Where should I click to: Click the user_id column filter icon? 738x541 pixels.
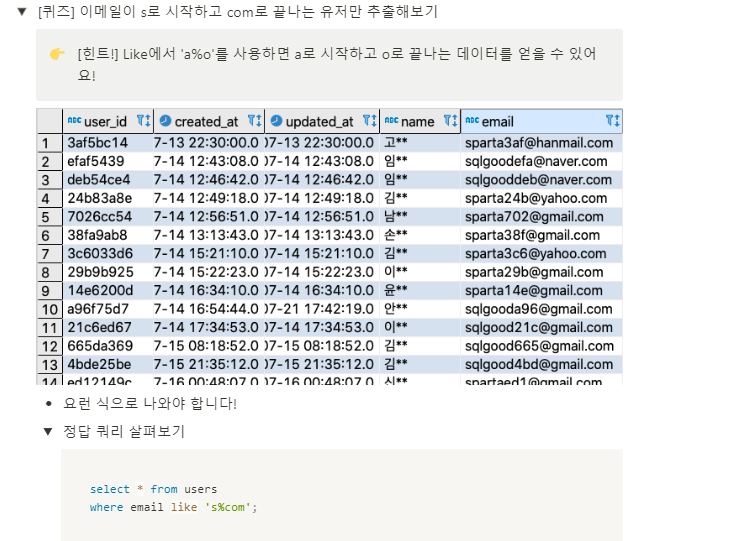pyautogui.click(x=144, y=121)
